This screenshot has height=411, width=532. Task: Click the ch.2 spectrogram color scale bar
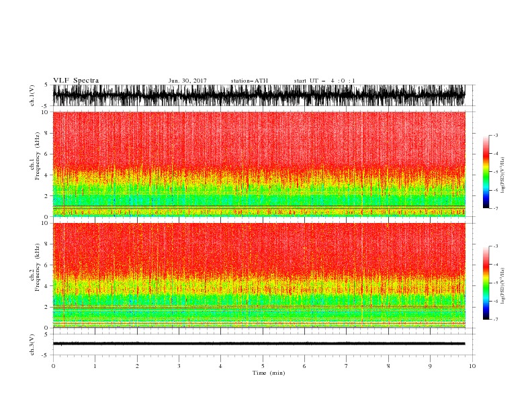click(486, 283)
